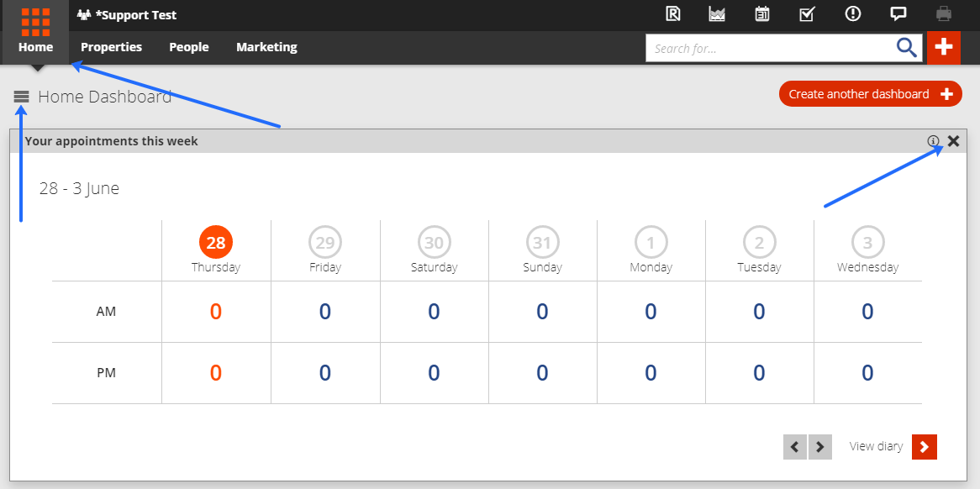Close the appointments this week widget
This screenshot has width=980, height=489.
953,141
